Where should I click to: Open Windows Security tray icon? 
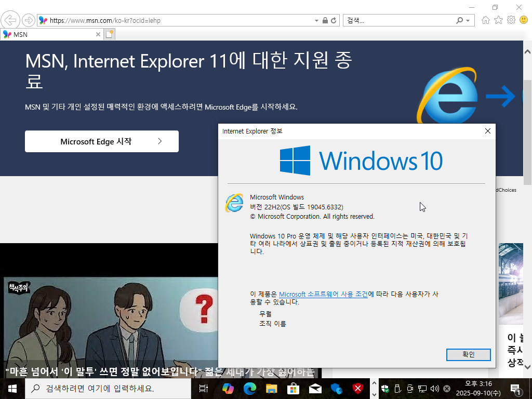point(385,389)
